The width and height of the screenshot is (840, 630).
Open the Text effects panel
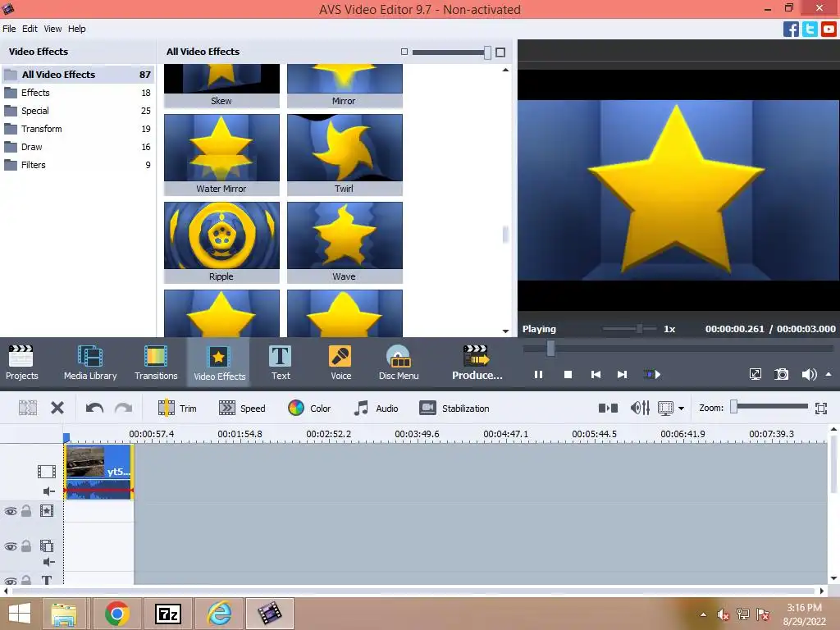(x=281, y=363)
